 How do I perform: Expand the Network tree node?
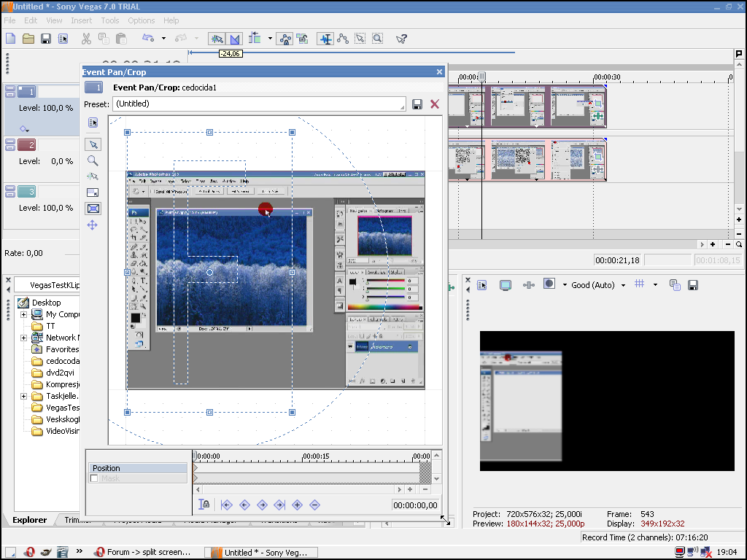(23, 338)
